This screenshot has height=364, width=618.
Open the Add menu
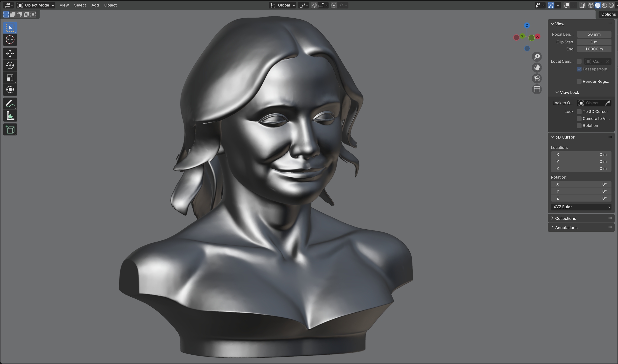coord(95,5)
